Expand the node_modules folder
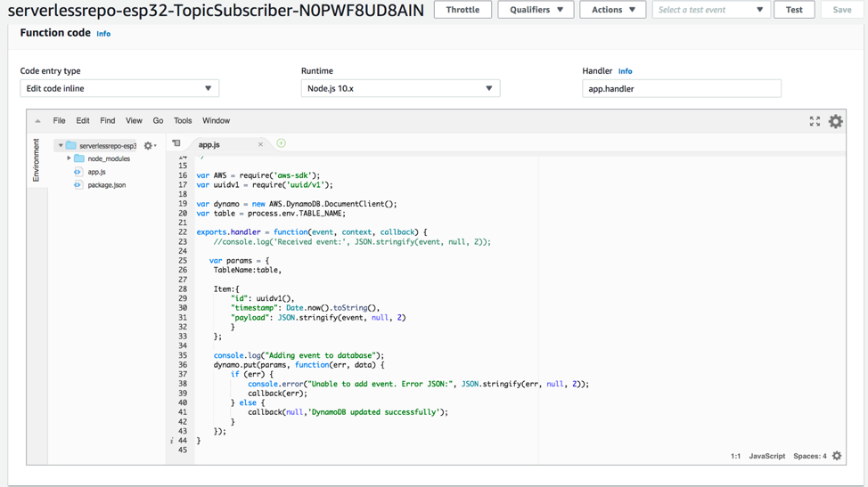 pyautogui.click(x=69, y=158)
